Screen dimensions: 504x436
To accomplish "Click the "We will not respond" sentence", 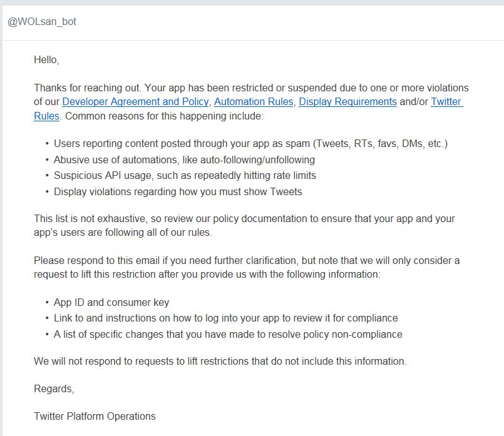I will pos(220,361).
